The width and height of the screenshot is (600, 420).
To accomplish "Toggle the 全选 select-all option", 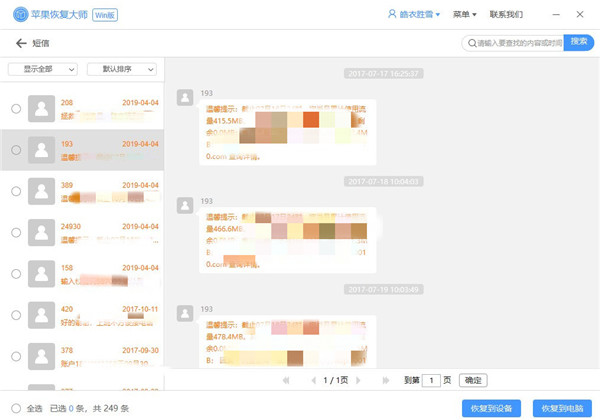I will pos(12,408).
